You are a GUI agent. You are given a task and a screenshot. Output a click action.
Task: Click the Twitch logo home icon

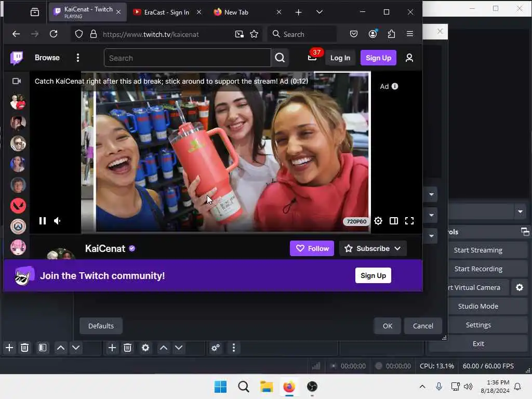pyautogui.click(x=17, y=58)
